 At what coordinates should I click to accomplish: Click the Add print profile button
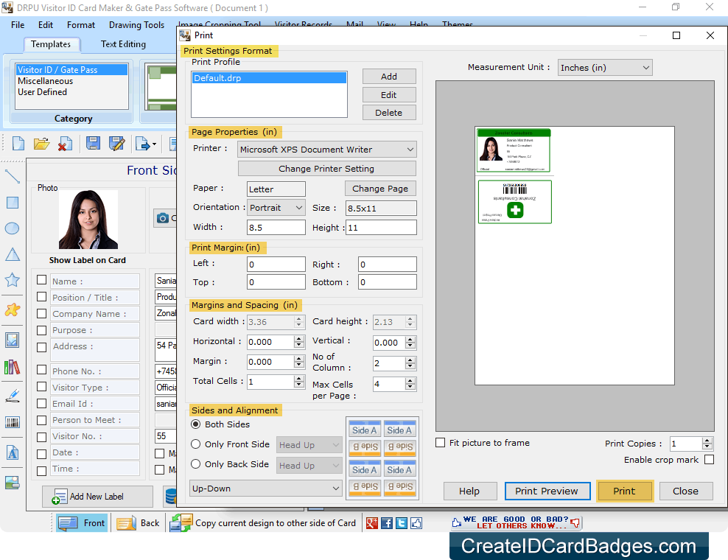(x=389, y=77)
